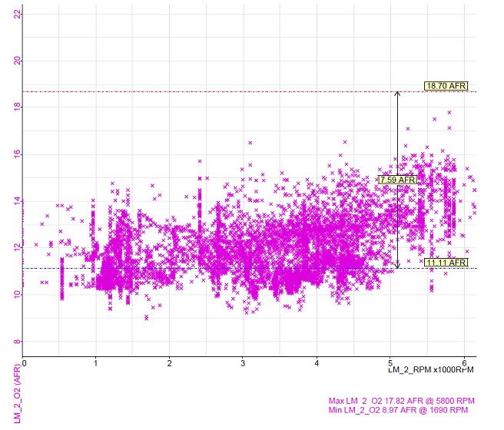
Task: Click the 6 tick on the RPM axis
Action: click(464, 363)
